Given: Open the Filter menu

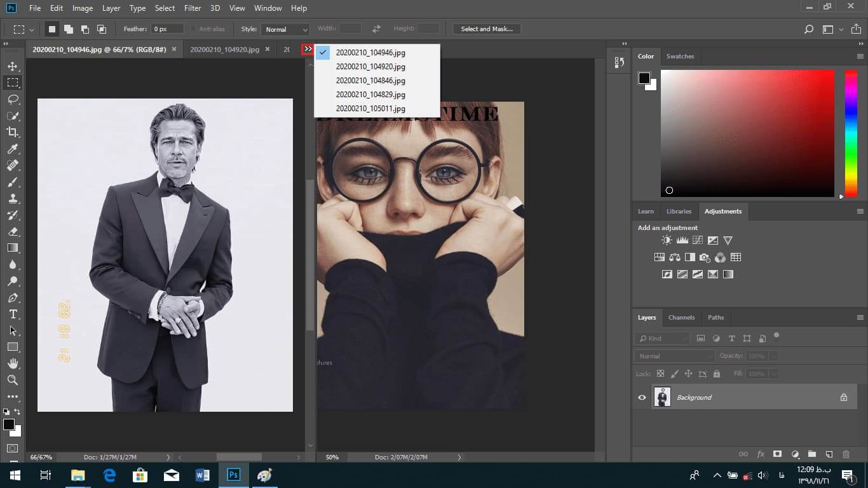Looking at the screenshot, I should [193, 8].
